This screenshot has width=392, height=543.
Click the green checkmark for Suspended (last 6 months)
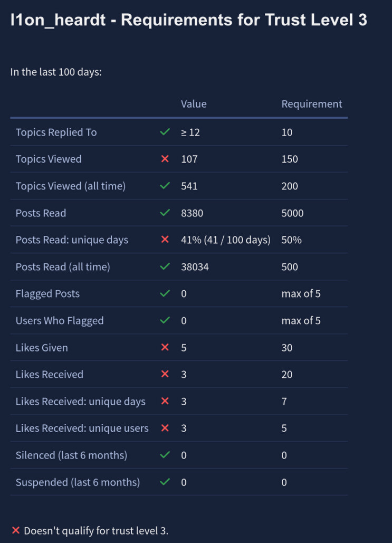pyautogui.click(x=165, y=482)
